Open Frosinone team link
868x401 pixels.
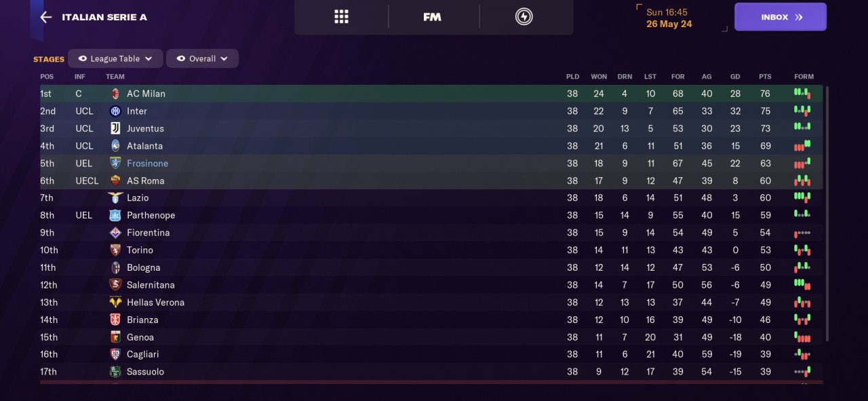[x=147, y=163]
